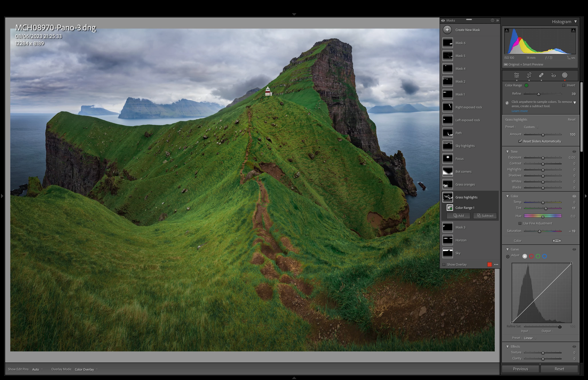Open the Learn more link
The width and height of the screenshot is (588, 380).
[519, 111]
